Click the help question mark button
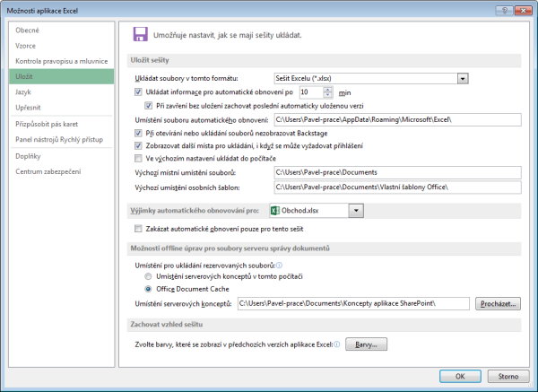Screen dimensions: 538x392 [504, 11]
